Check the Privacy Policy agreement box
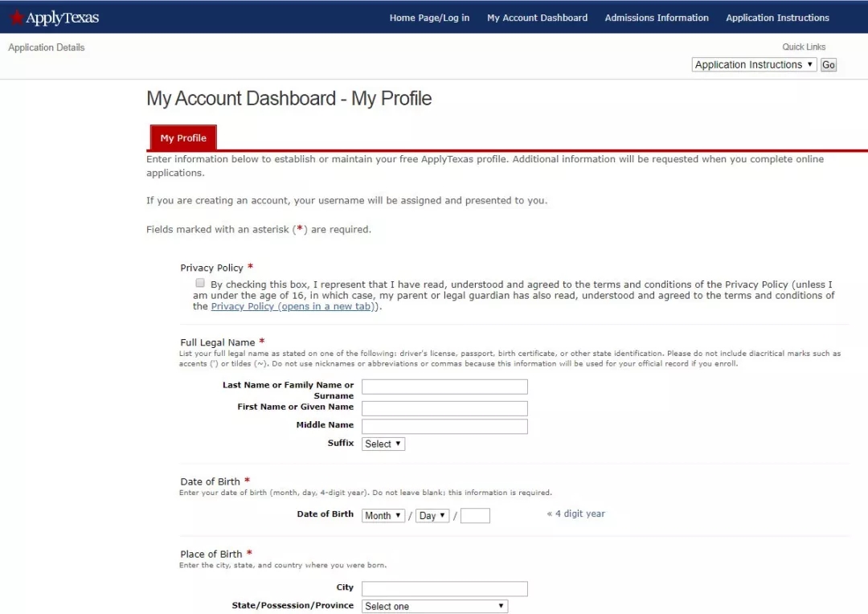Viewport: 868px width, 614px height. [x=200, y=283]
